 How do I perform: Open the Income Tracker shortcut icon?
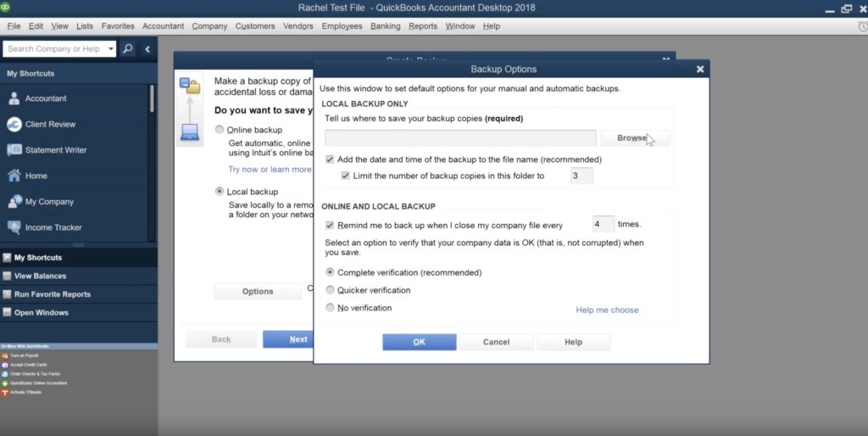tap(14, 227)
